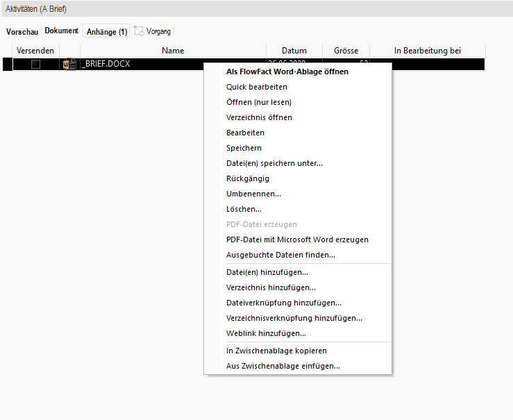Open the Vorgang tab
The image size is (513, 420).
click(158, 31)
